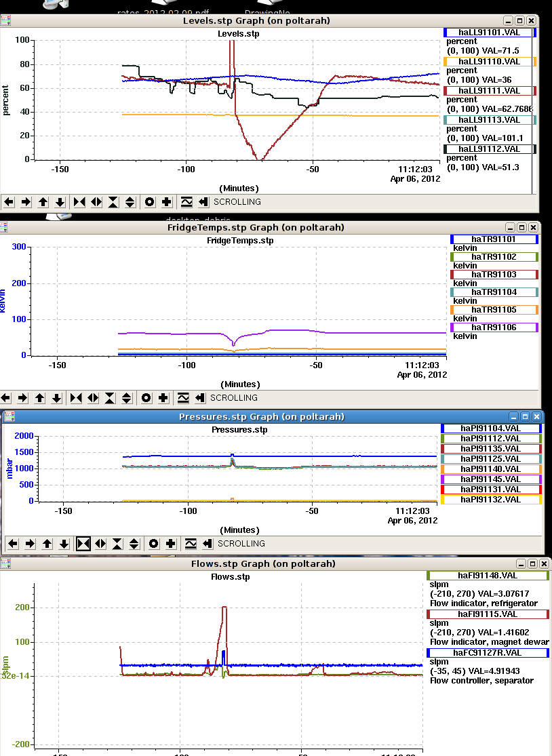Pan up in the FridgeTemps graph toolbar
Image resolution: width=552 pixels, height=756 pixels.
(x=39, y=398)
